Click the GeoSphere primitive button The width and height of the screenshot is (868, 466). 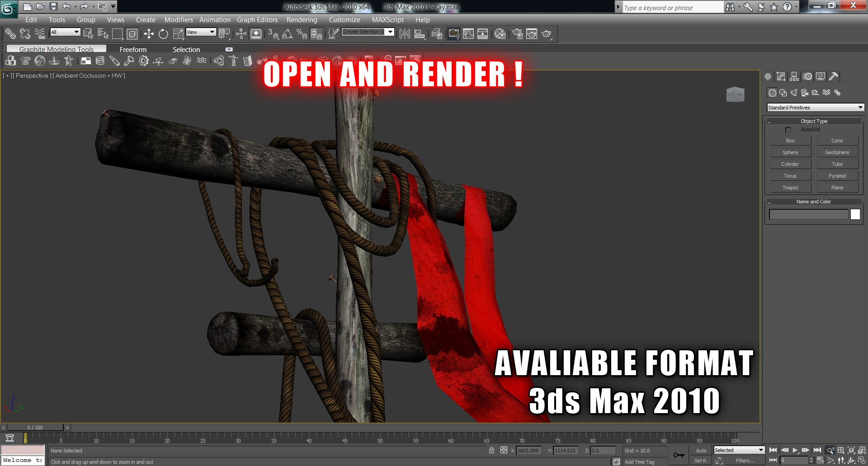click(837, 152)
